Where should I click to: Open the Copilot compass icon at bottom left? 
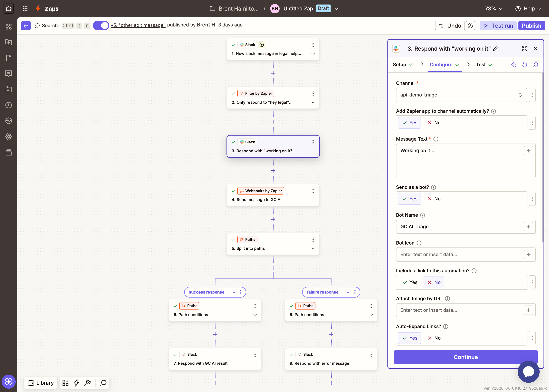[9, 382]
